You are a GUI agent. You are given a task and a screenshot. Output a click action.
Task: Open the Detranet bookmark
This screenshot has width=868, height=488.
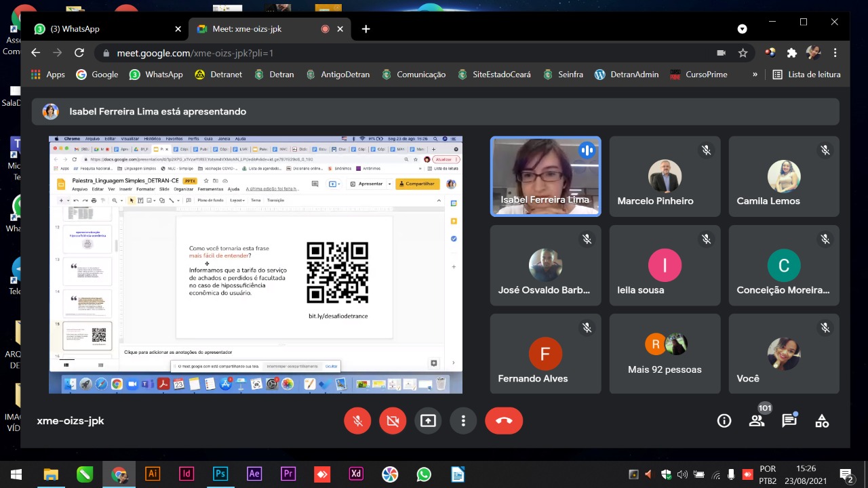click(218, 75)
